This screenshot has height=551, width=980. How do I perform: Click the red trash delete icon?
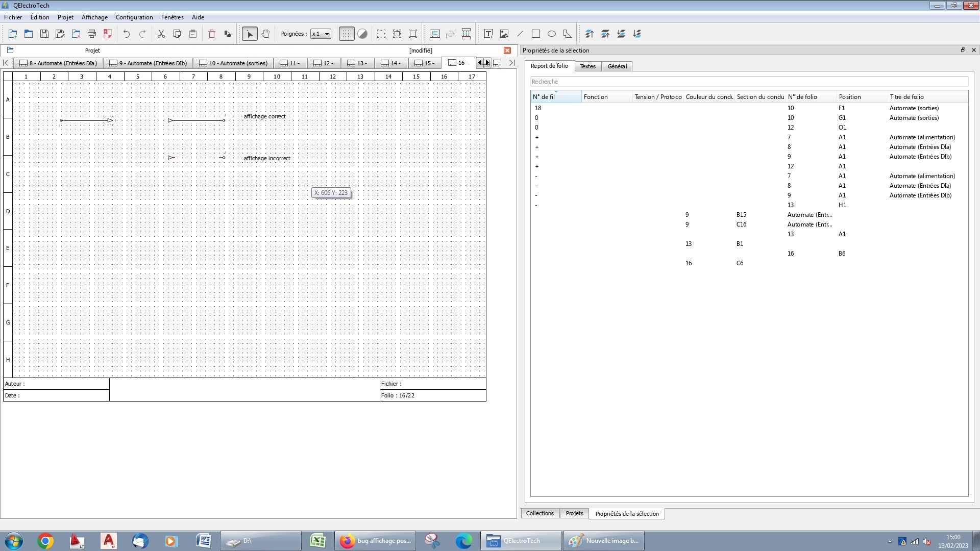[x=212, y=34]
